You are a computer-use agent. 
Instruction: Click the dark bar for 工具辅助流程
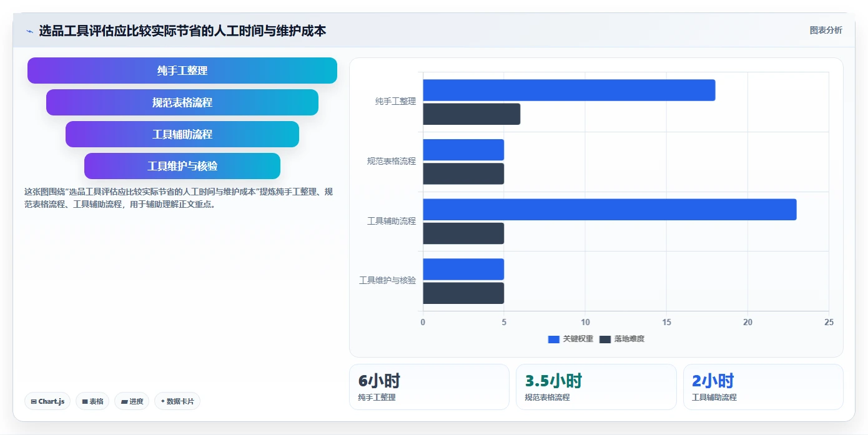(x=463, y=233)
